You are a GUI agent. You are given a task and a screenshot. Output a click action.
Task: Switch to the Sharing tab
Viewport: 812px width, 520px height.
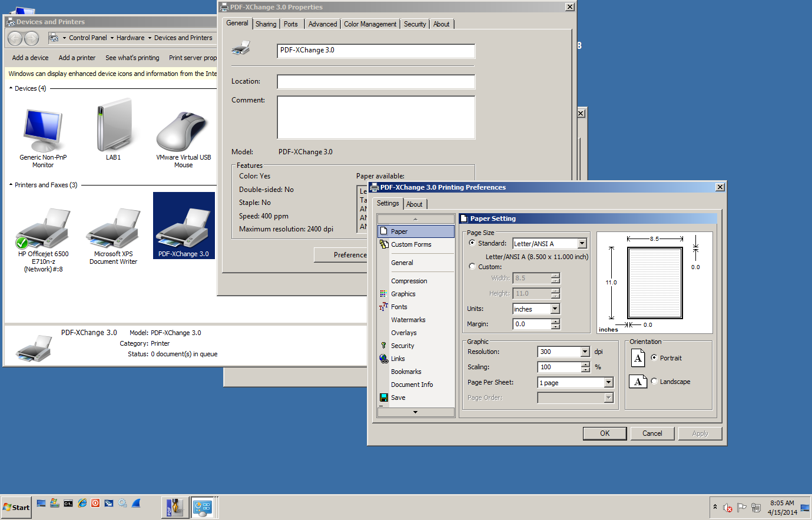(266, 24)
